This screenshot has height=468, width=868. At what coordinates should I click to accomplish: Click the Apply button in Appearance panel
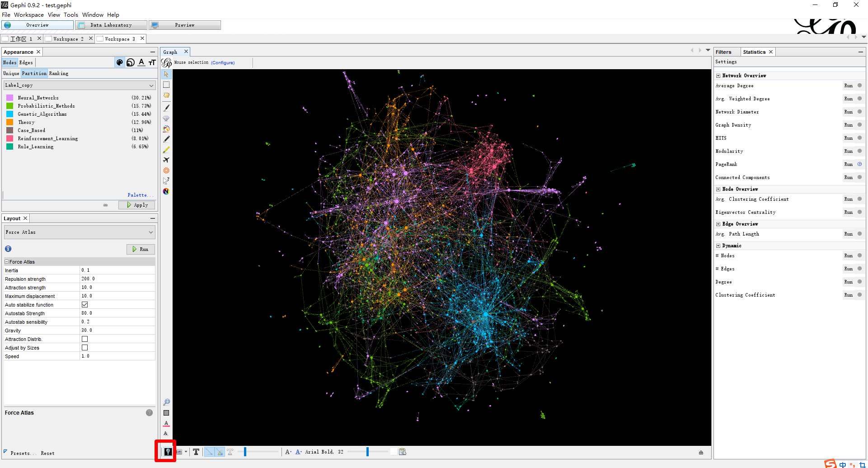coord(136,205)
